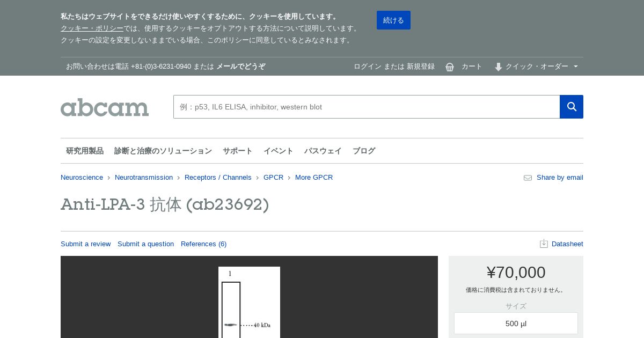The height and width of the screenshot is (338, 644).
Task: Expand the クイック・オーダー dropdown caret
Action: pyautogui.click(x=576, y=67)
